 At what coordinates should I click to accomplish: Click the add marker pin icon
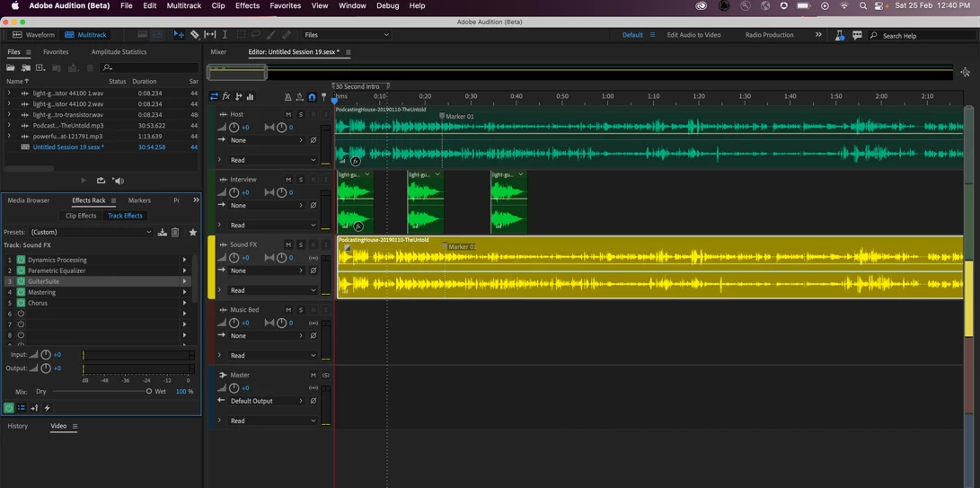(323, 97)
